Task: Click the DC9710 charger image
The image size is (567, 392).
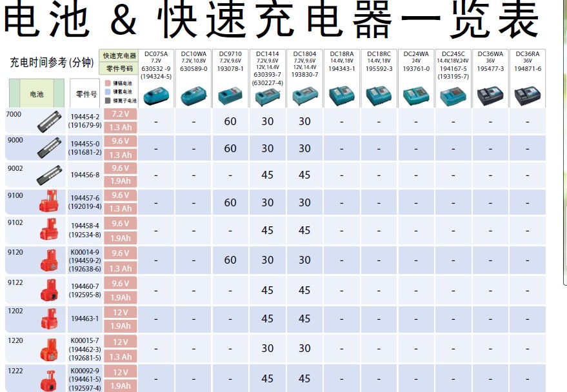Action: pos(230,96)
